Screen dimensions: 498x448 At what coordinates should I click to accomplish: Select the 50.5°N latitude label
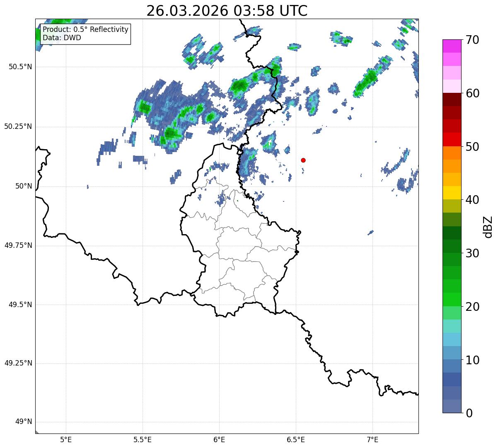tap(20, 67)
